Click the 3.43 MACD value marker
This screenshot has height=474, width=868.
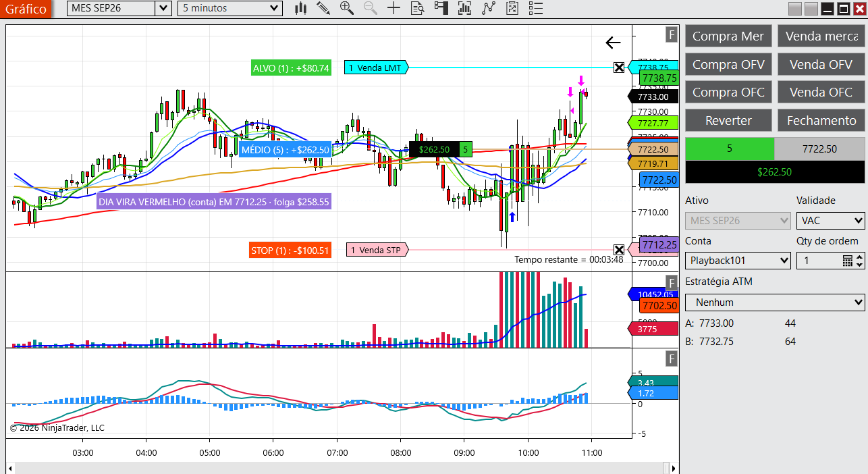(x=652, y=382)
